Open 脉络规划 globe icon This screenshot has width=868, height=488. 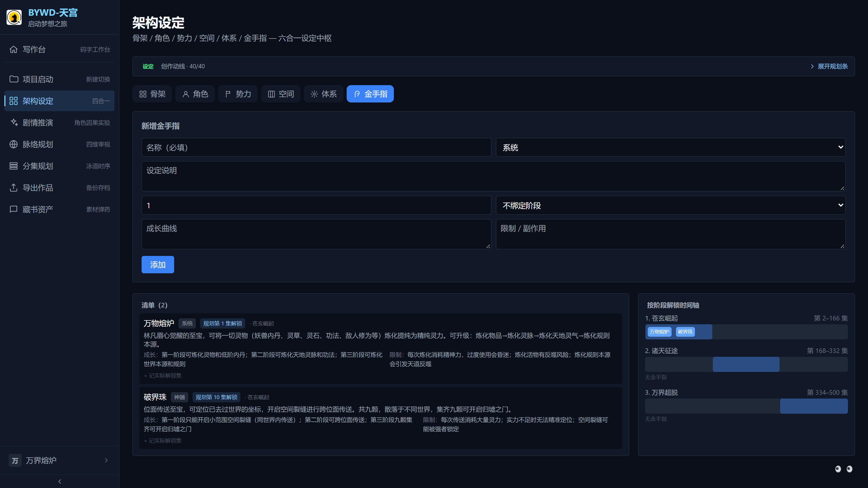pos(14,144)
